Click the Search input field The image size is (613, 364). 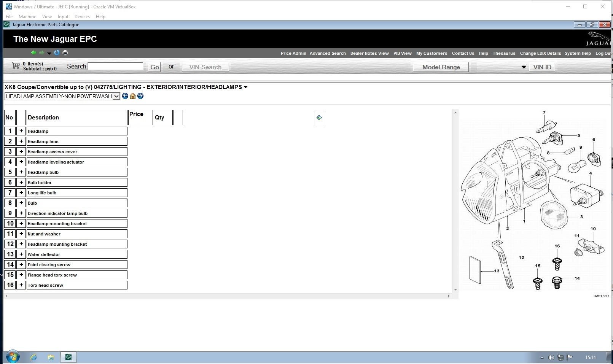click(x=116, y=66)
